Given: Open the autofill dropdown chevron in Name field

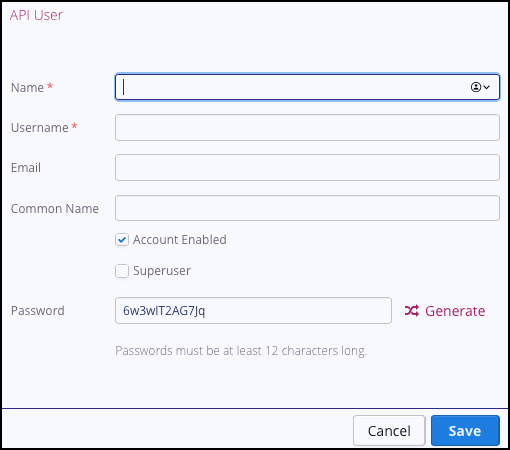Looking at the screenshot, I should coord(487,87).
